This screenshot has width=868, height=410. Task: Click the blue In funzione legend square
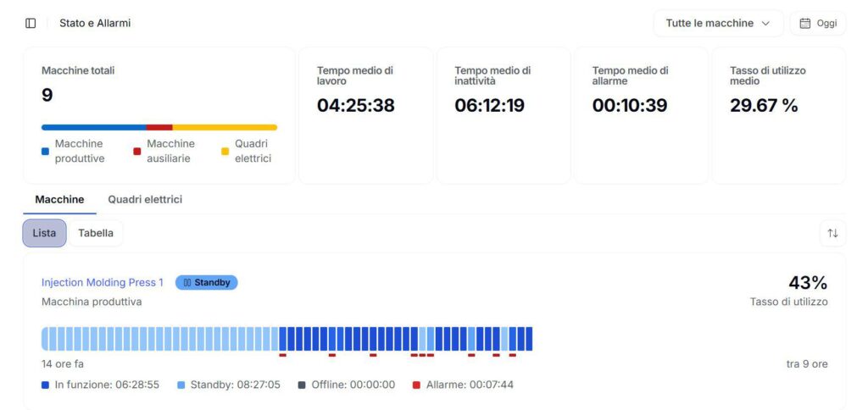click(x=46, y=385)
